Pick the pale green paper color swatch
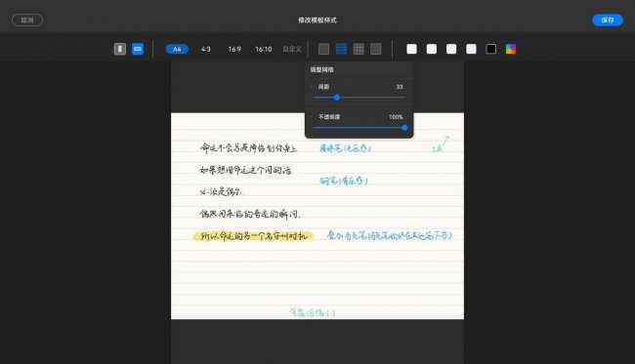The height and width of the screenshot is (364, 635). point(451,49)
